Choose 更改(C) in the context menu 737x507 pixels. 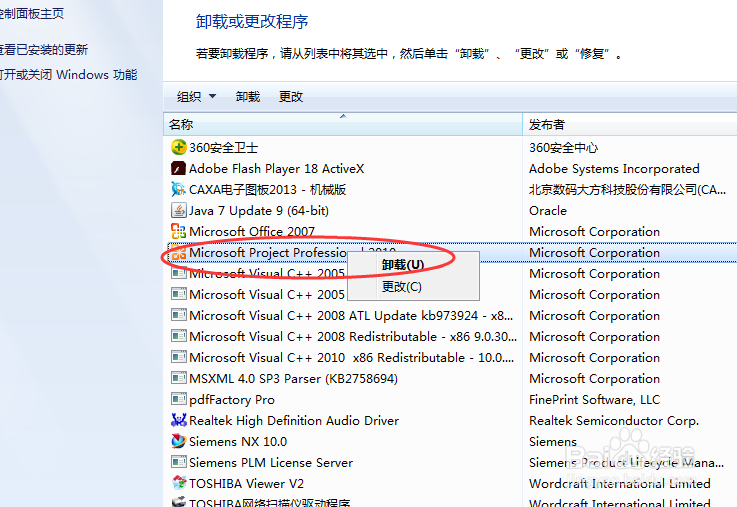click(401, 286)
